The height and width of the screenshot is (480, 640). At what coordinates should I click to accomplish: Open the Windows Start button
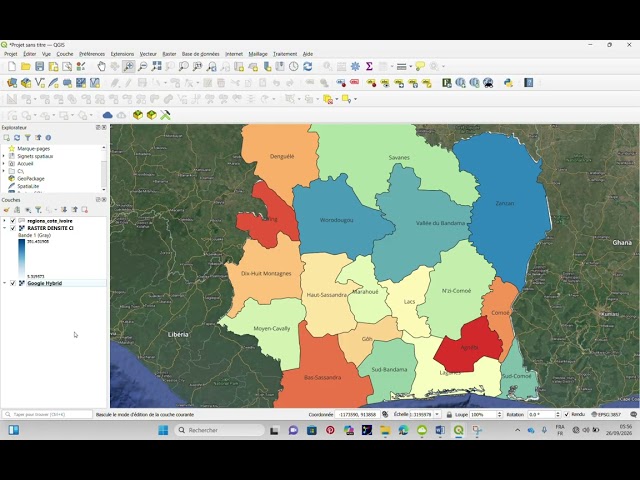click(x=163, y=430)
